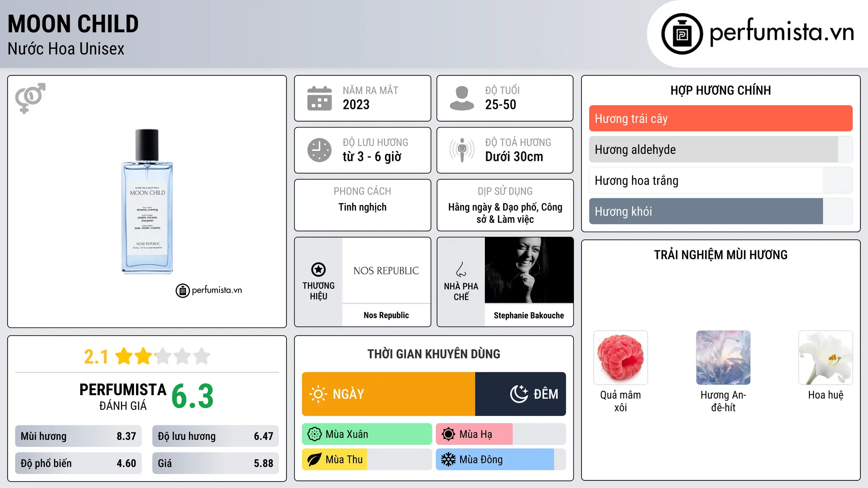Open the Hương An-đê-hít note image
This screenshot has height=488, width=868.
(x=723, y=358)
